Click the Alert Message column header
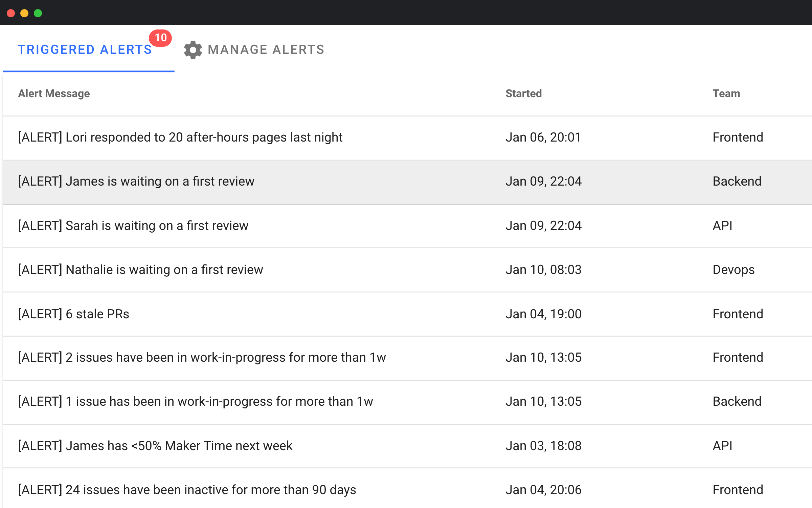Screen dimensions: 812x508 (x=54, y=93)
